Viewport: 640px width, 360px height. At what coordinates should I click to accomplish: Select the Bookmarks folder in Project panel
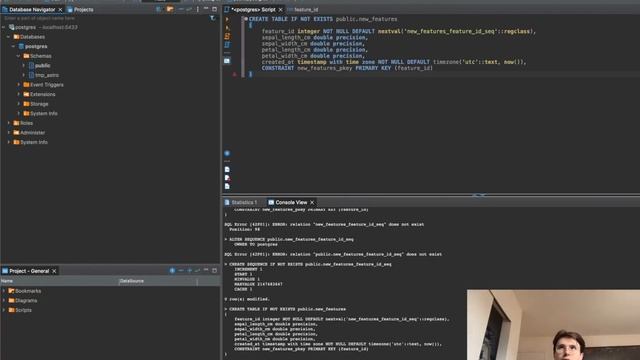[28, 291]
